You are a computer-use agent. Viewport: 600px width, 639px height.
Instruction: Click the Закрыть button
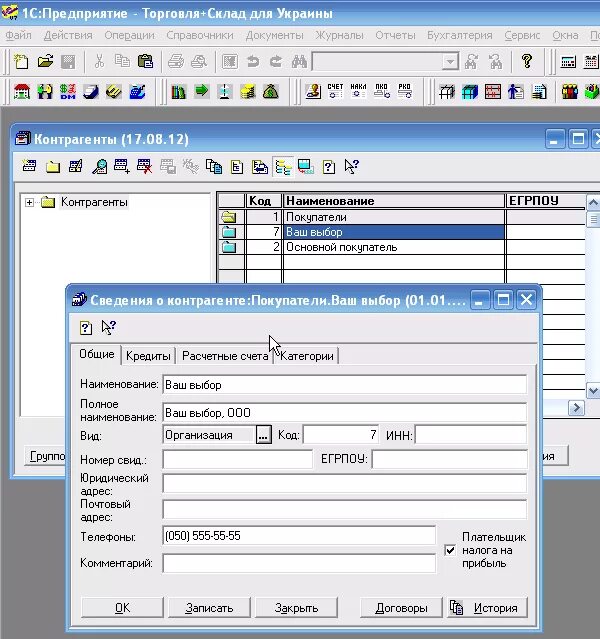[296, 608]
